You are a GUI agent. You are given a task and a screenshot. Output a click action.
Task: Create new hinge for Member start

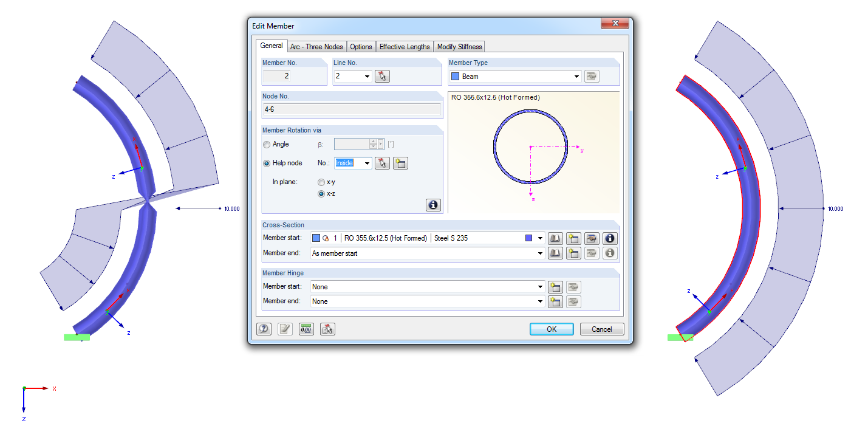555,287
